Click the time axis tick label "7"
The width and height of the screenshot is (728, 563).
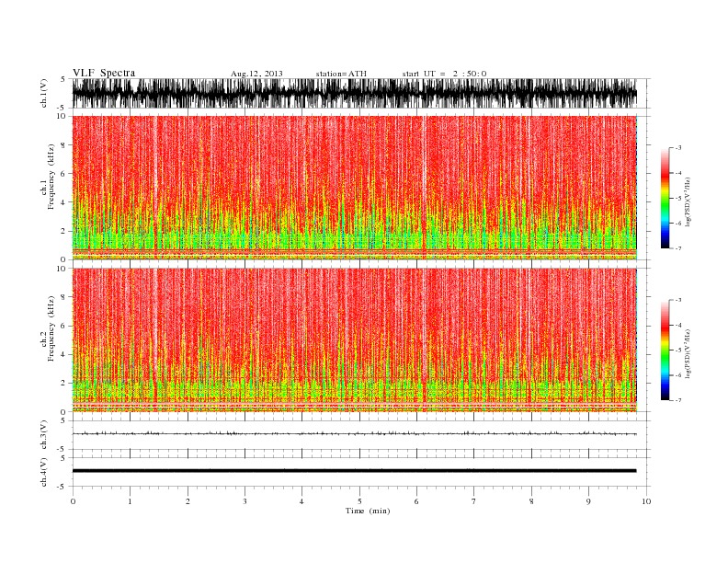(473, 501)
